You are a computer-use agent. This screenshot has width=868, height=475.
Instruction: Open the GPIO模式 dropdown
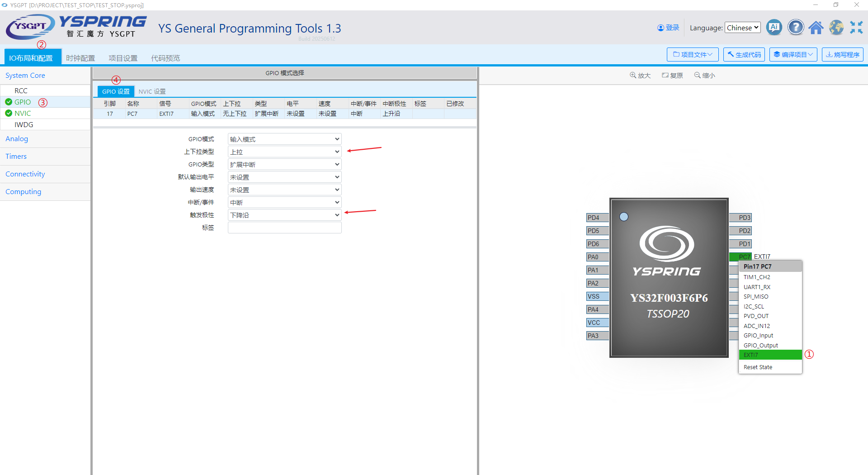click(x=284, y=139)
